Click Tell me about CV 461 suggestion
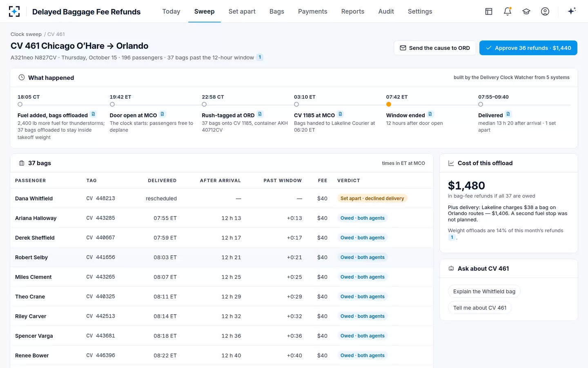588x368 pixels. pyautogui.click(x=479, y=308)
